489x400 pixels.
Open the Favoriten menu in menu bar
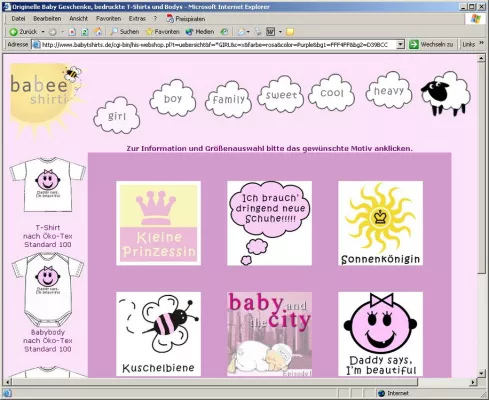tap(108, 19)
